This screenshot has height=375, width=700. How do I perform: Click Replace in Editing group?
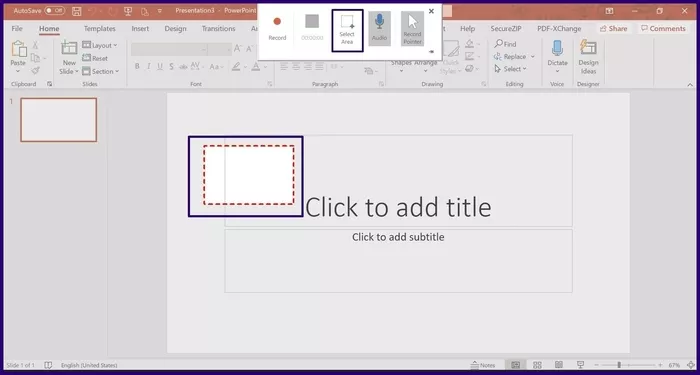514,57
